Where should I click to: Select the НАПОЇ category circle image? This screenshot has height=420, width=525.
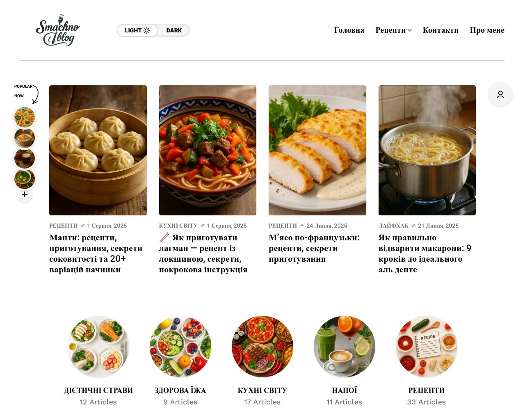(x=345, y=347)
